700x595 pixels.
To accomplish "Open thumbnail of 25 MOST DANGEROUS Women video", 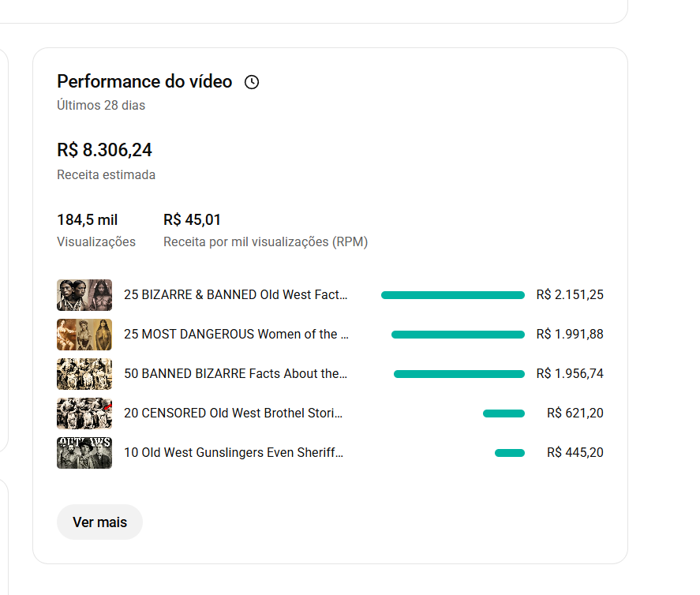I will click(x=84, y=335).
